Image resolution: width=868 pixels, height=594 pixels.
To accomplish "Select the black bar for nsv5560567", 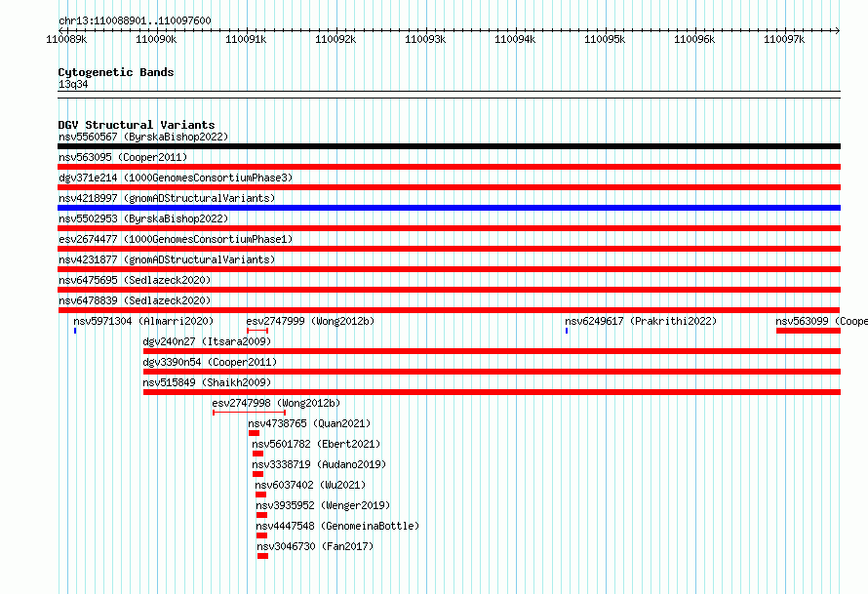I will 449,146.
